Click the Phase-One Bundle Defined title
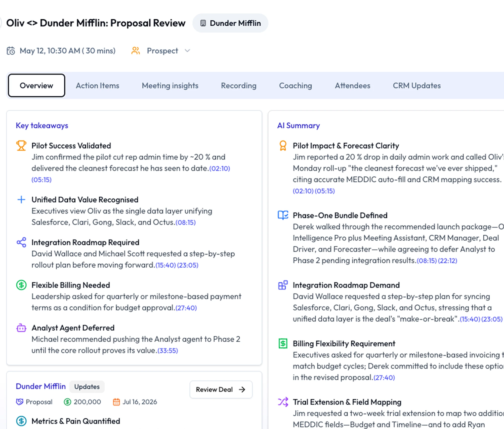Image resolution: width=504 pixels, height=429 pixels. (x=340, y=215)
